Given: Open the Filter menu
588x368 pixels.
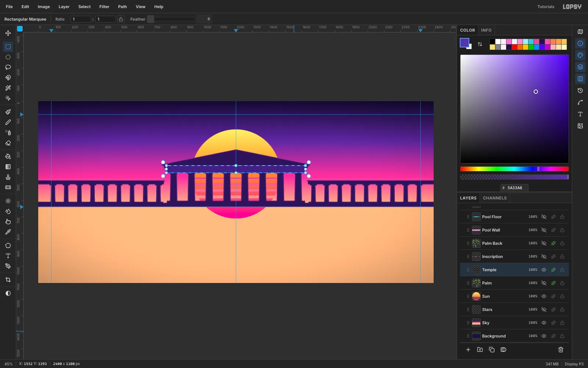Looking at the screenshot, I should tap(104, 7).
